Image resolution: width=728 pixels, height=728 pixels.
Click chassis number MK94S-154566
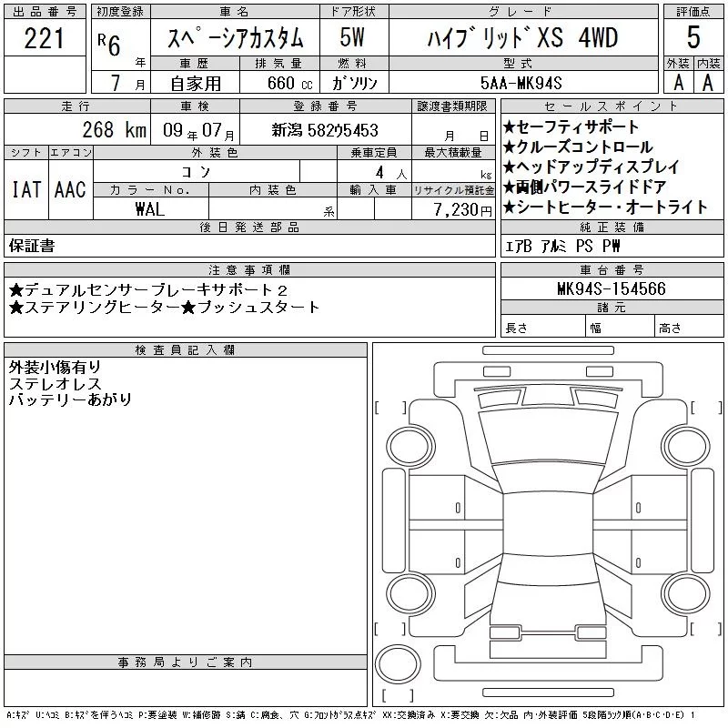point(612,288)
